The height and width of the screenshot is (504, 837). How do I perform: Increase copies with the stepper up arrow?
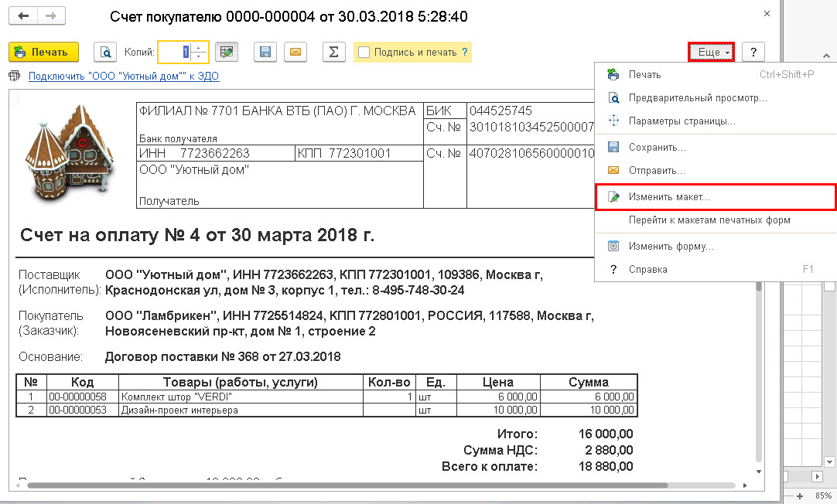point(199,48)
